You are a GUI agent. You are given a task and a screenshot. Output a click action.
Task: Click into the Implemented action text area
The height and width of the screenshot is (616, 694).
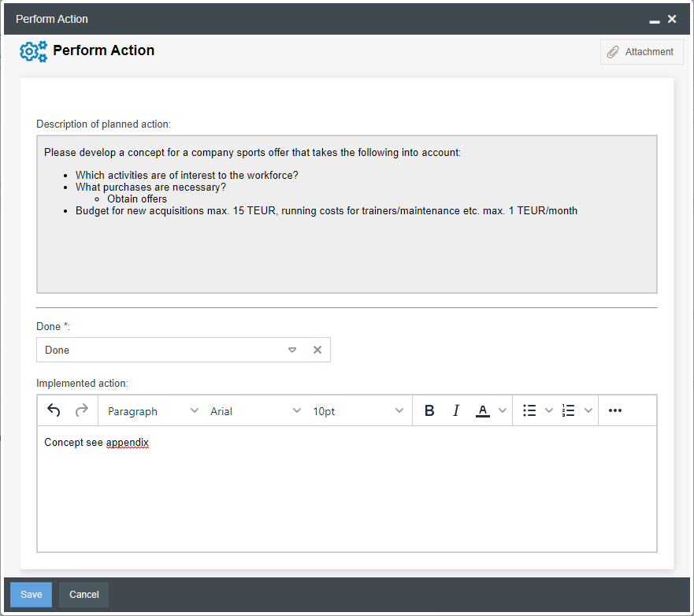347,489
